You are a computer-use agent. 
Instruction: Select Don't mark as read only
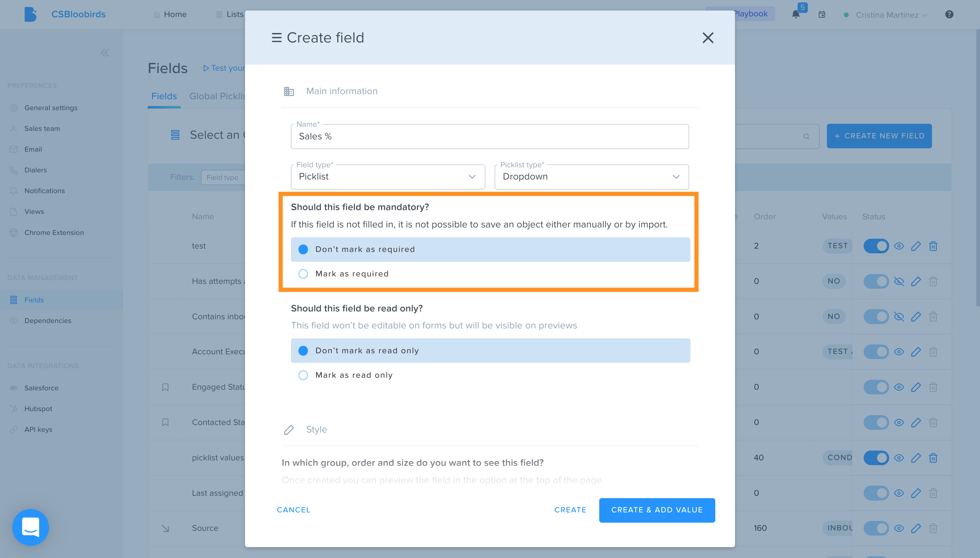pos(490,351)
